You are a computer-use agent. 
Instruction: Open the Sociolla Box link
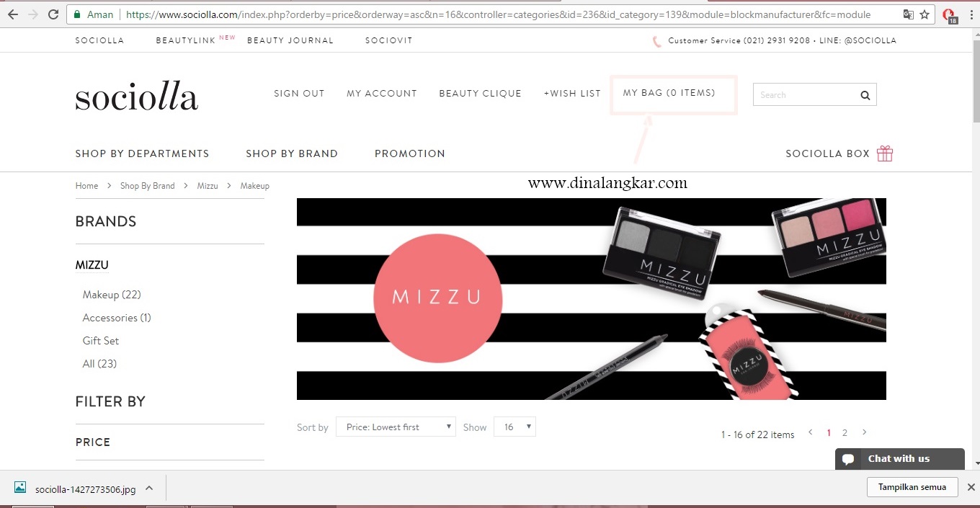click(827, 153)
